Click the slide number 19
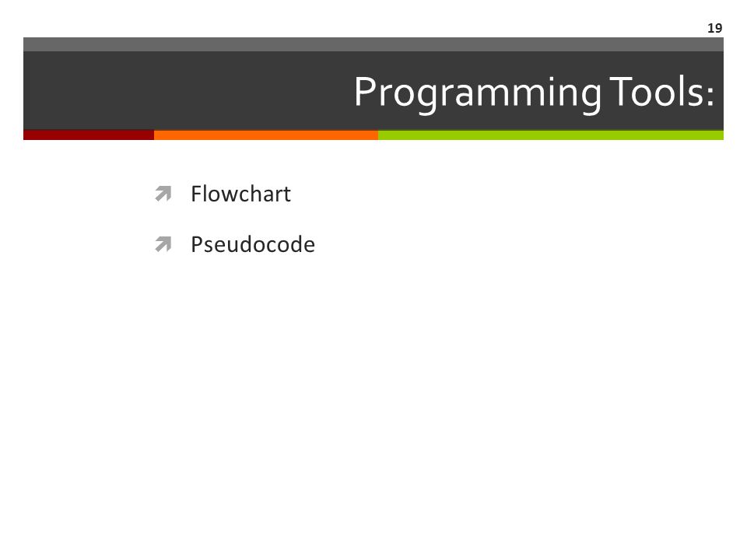 pyautogui.click(x=714, y=28)
